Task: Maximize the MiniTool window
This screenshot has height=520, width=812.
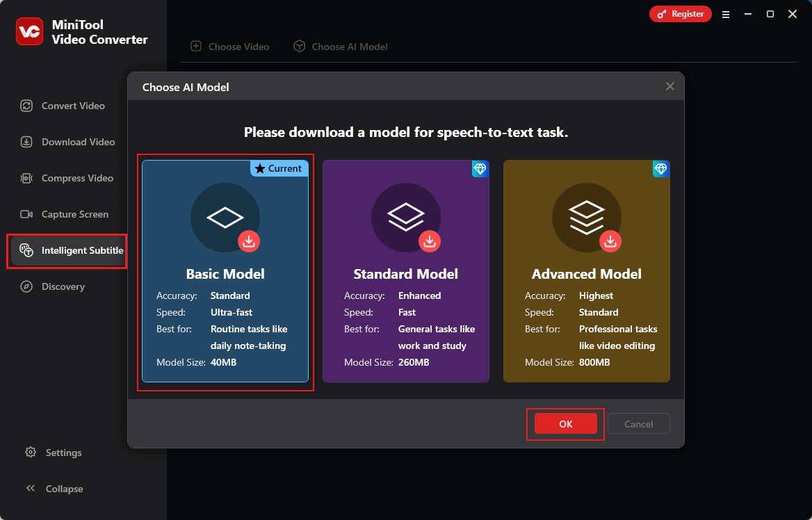Action: click(x=770, y=15)
